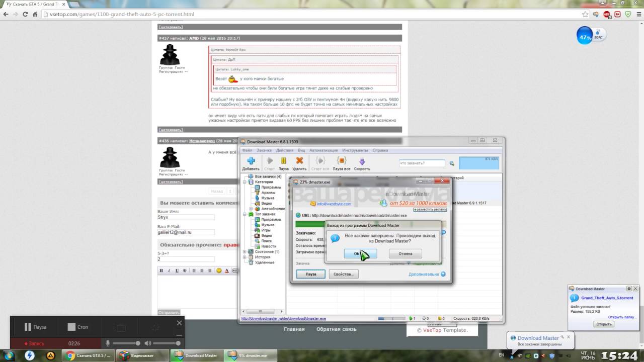This screenshot has height=362, width=644.
Task: Click the от $20 за 1000 кликов ad link
Action: point(418,203)
